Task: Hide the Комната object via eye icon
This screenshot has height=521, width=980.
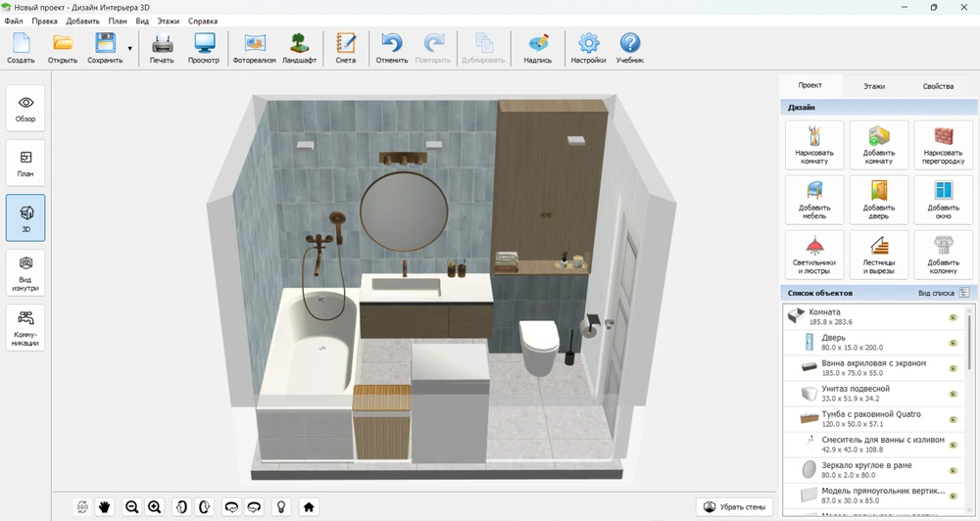Action: pos(952,317)
